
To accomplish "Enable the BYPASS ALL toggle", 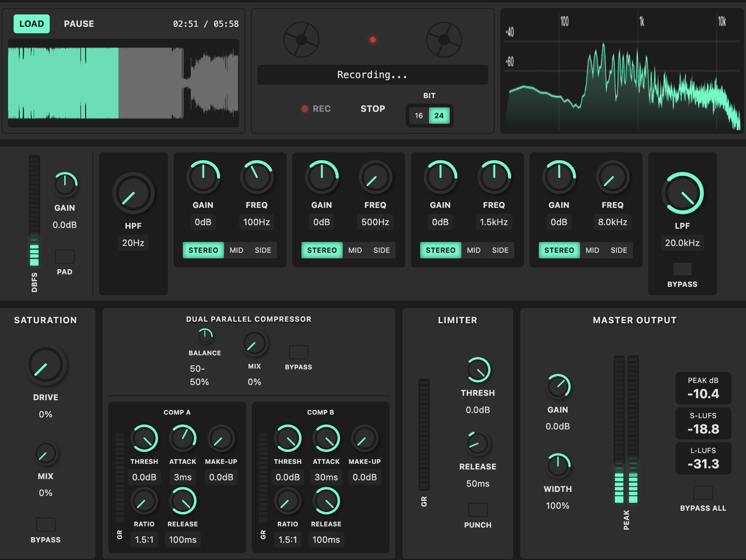I will coord(703,493).
